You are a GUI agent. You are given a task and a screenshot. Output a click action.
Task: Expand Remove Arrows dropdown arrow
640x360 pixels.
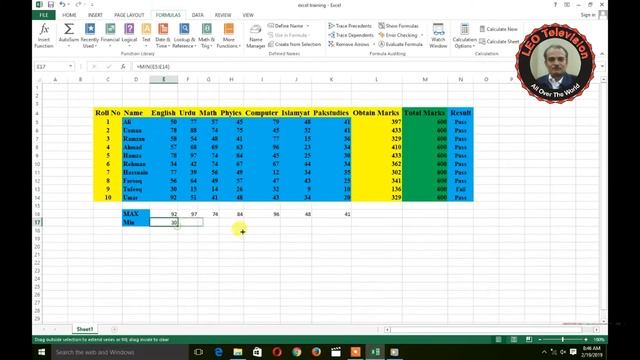point(374,44)
